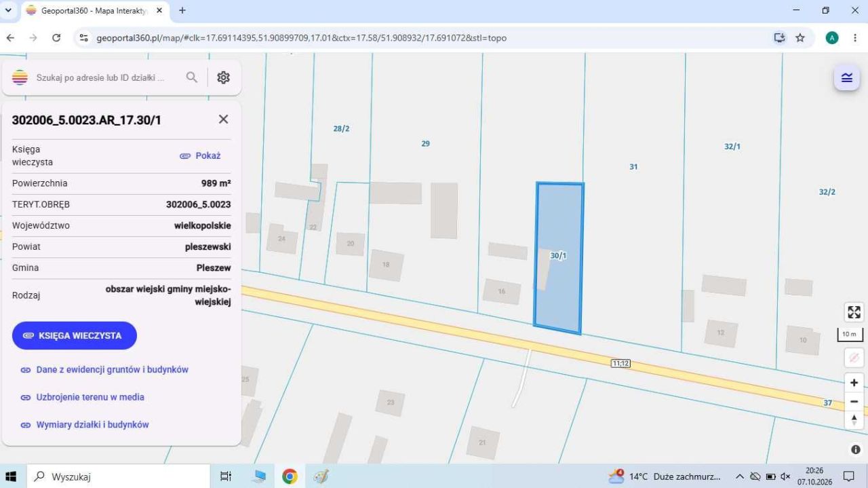Click the muted volume tray icon
This screenshot has height=488, width=868.
pos(786,476)
